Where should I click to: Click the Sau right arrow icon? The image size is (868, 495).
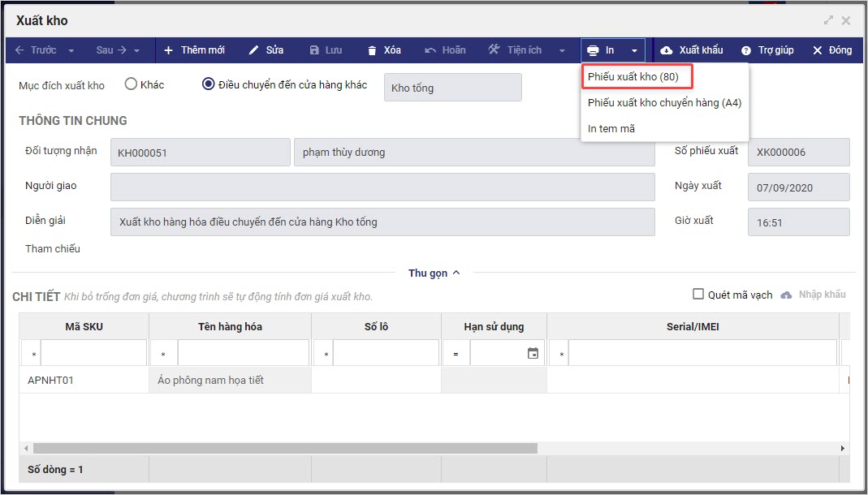(123, 50)
